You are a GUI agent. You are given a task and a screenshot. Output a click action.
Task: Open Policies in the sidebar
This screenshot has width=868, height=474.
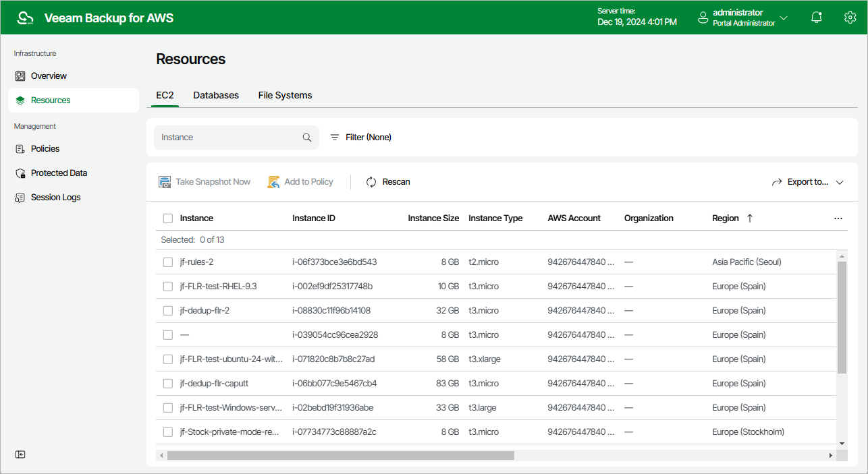[x=45, y=149]
